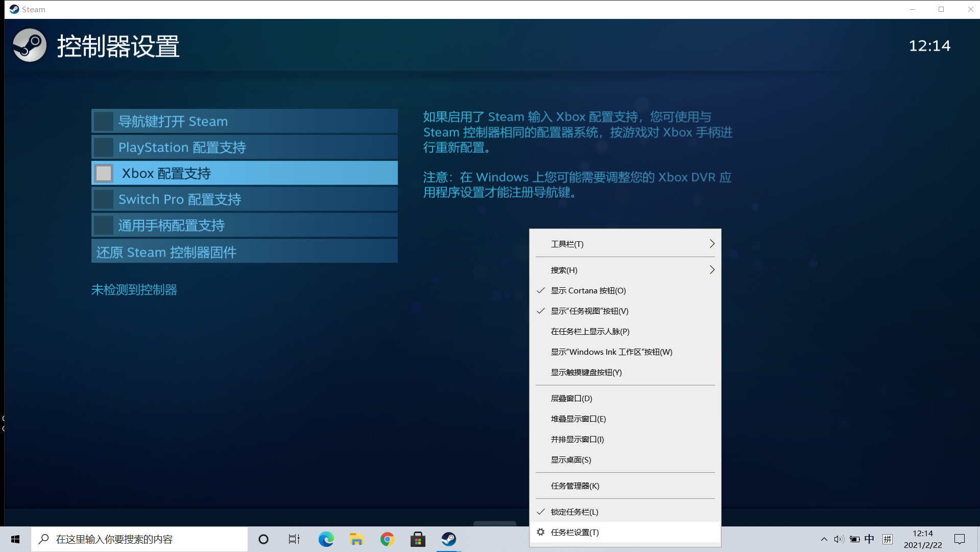
Task: Launch File Explorer from the taskbar
Action: click(x=356, y=539)
